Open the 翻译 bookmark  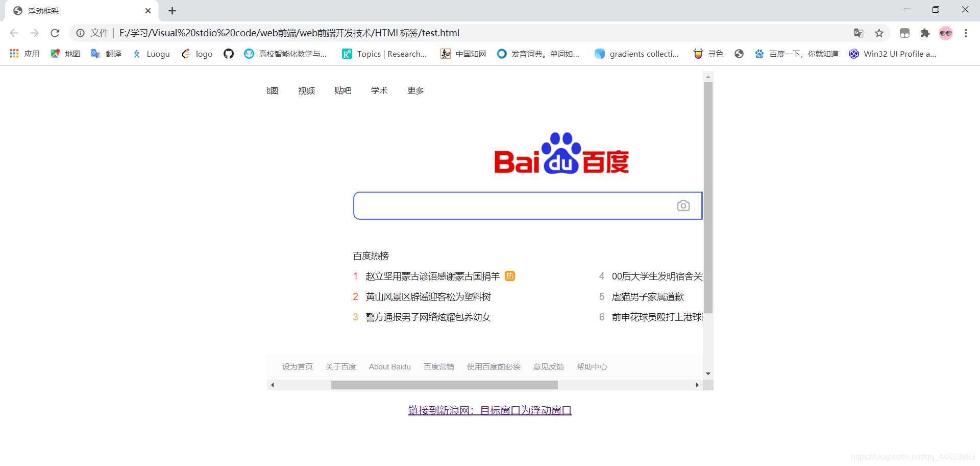tap(106, 54)
